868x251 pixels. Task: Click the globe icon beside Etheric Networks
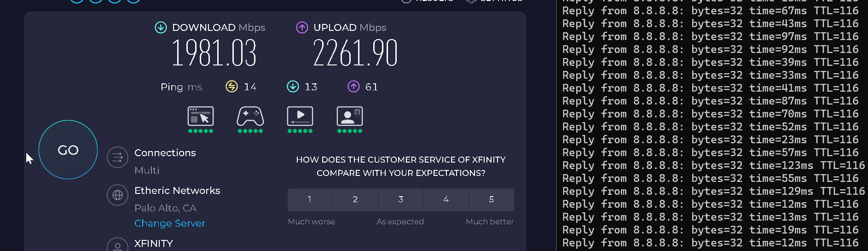[x=117, y=195]
